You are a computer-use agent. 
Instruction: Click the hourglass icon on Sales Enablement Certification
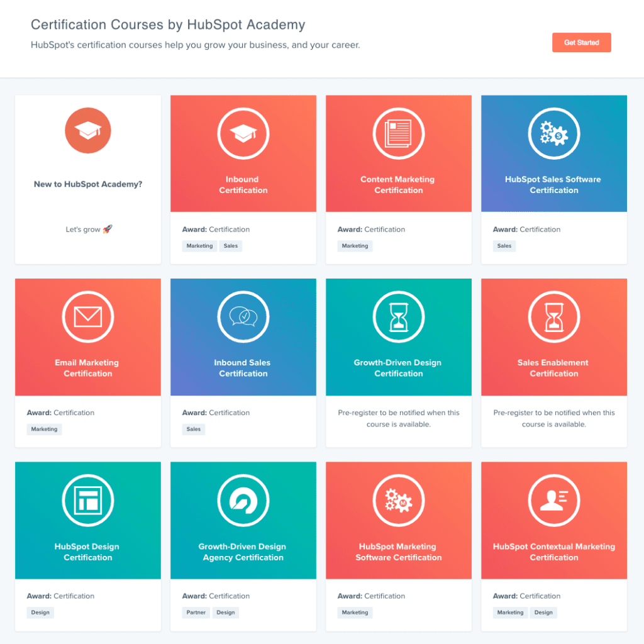click(553, 317)
